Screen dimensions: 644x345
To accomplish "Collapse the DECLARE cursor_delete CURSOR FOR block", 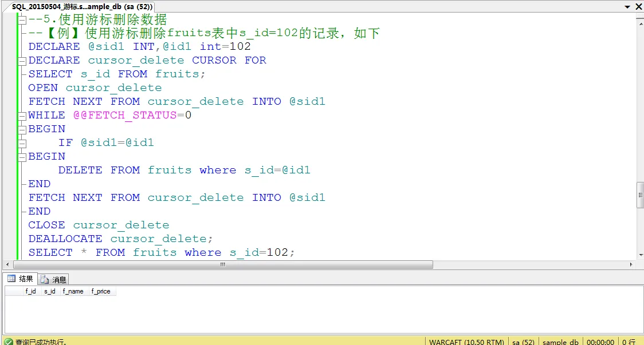I will point(22,61).
